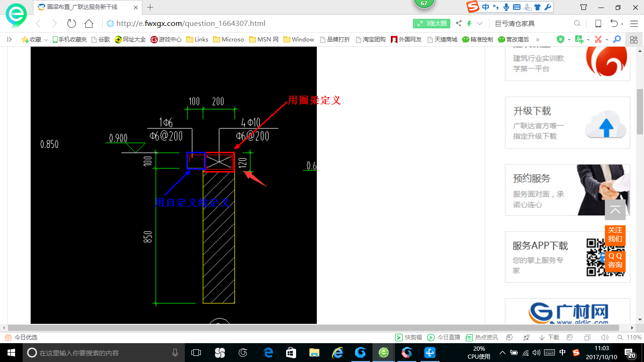The height and width of the screenshot is (362, 644).
Task: Click the 3张大图 green button
Action: [431, 24]
